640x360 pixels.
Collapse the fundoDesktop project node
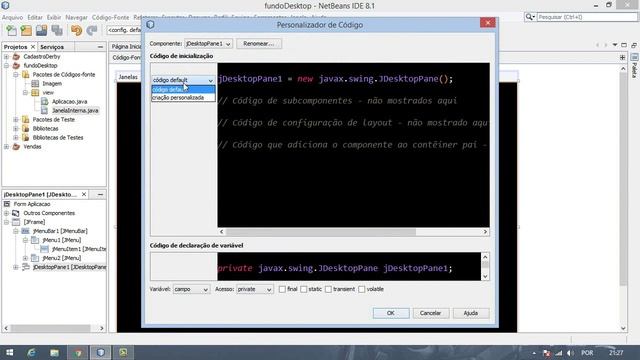point(7,66)
